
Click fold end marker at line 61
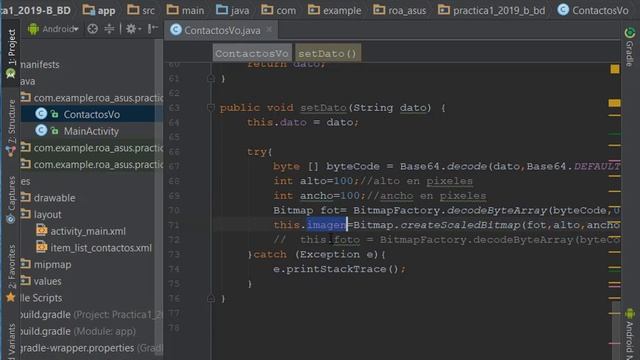click(x=211, y=78)
